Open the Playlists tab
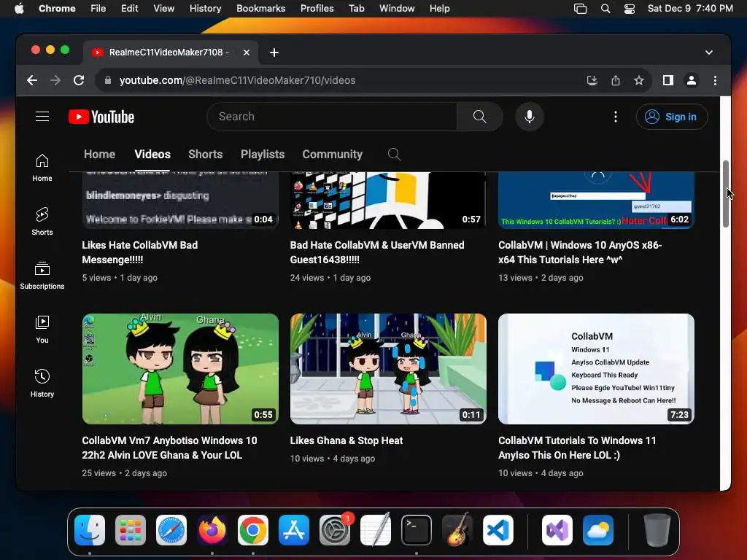The height and width of the screenshot is (560, 747). [x=263, y=155]
